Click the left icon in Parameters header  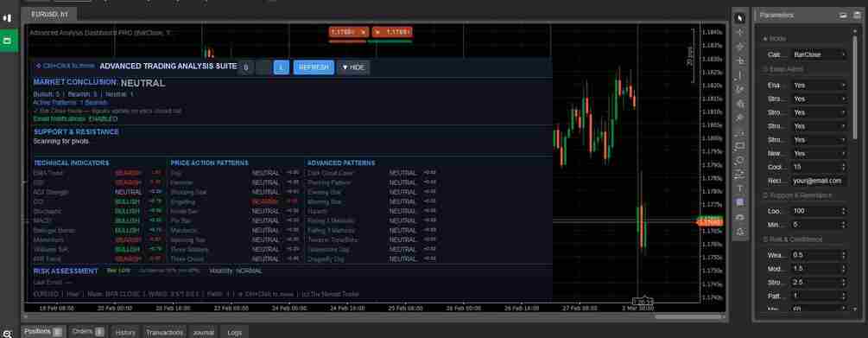[843, 16]
